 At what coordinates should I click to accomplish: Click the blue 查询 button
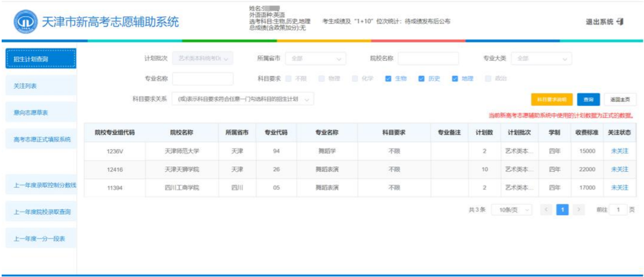pyautogui.click(x=588, y=99)
